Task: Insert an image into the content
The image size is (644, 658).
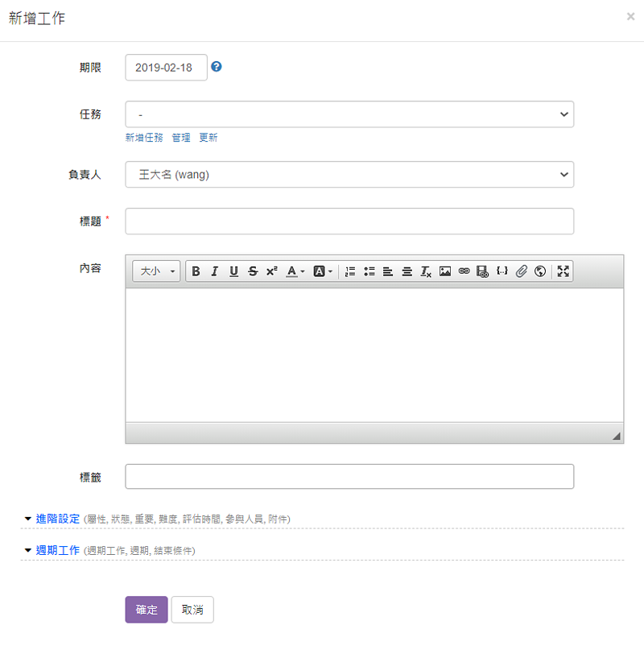Action: click(445, 271)
